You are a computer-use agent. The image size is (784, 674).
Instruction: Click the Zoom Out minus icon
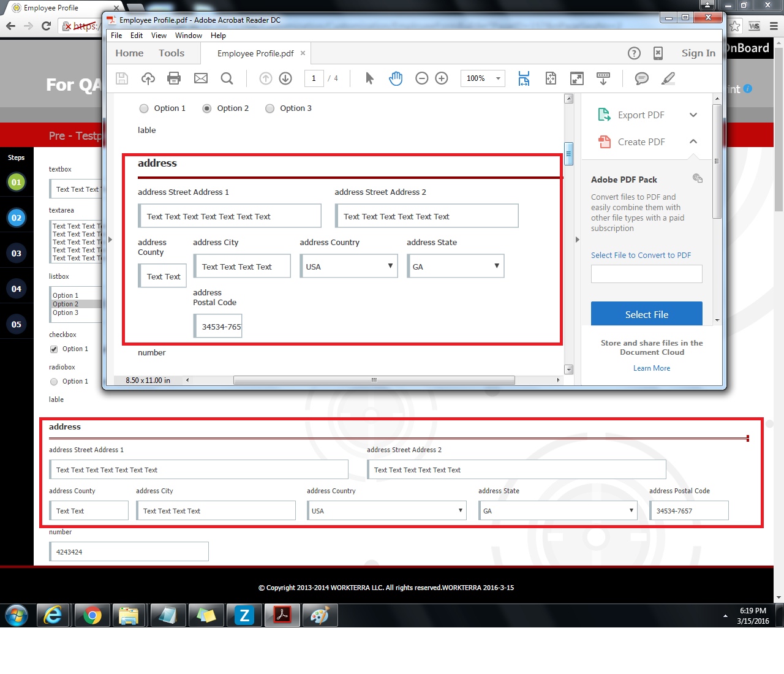click(421, 78)
